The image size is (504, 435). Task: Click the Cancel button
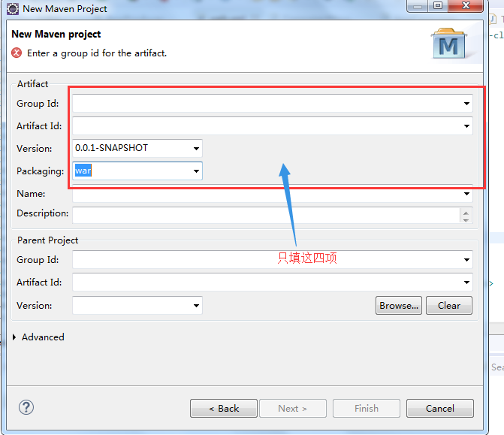point(440,408)
